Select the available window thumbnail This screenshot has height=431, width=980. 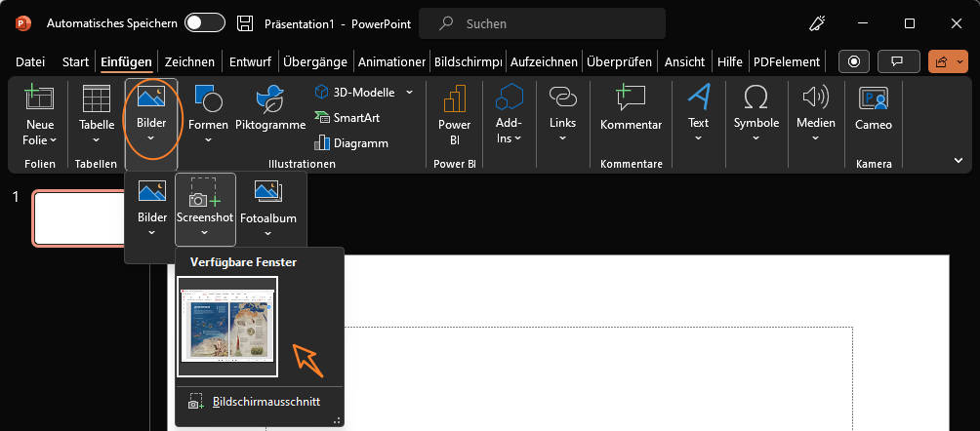pos(227,327)
